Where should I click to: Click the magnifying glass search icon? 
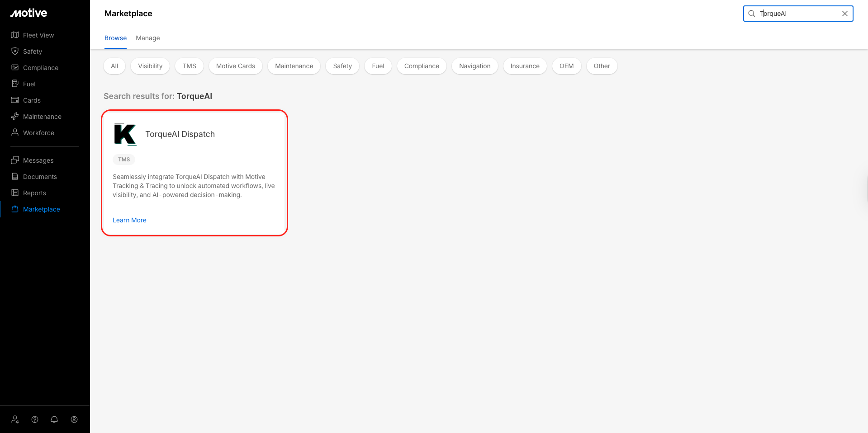(752, 14)
